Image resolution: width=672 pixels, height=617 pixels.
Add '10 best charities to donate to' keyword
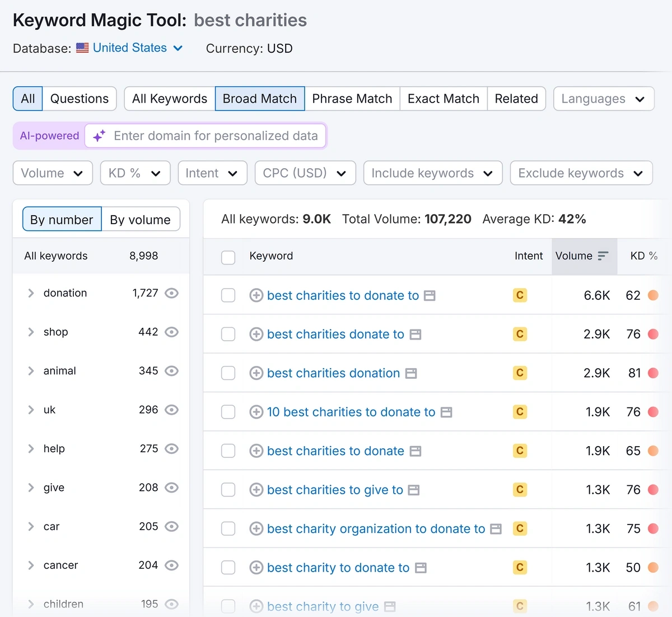pyautogui.click(x=256, y=412)
